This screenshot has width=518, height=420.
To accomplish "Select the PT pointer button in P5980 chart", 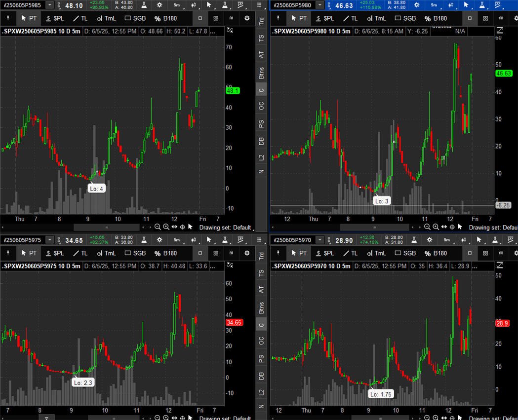I will pos(299,18).
